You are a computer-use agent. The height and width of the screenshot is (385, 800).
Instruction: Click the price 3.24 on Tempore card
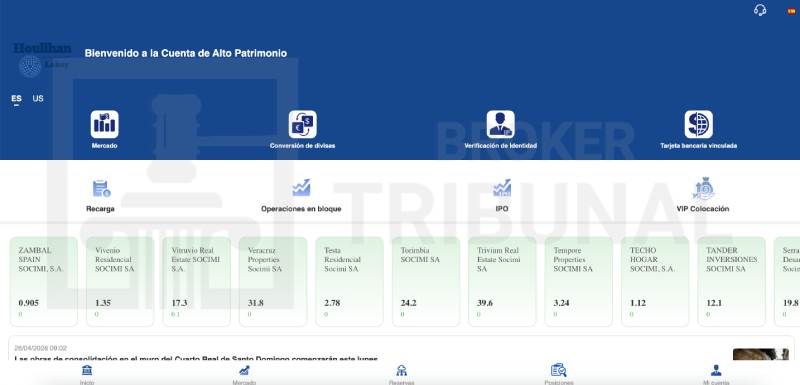pos(561,303)
